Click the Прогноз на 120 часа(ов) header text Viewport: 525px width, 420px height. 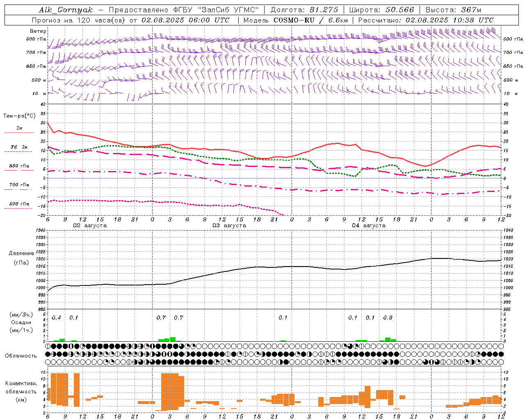pyautogui.click(x=79, y=20)
